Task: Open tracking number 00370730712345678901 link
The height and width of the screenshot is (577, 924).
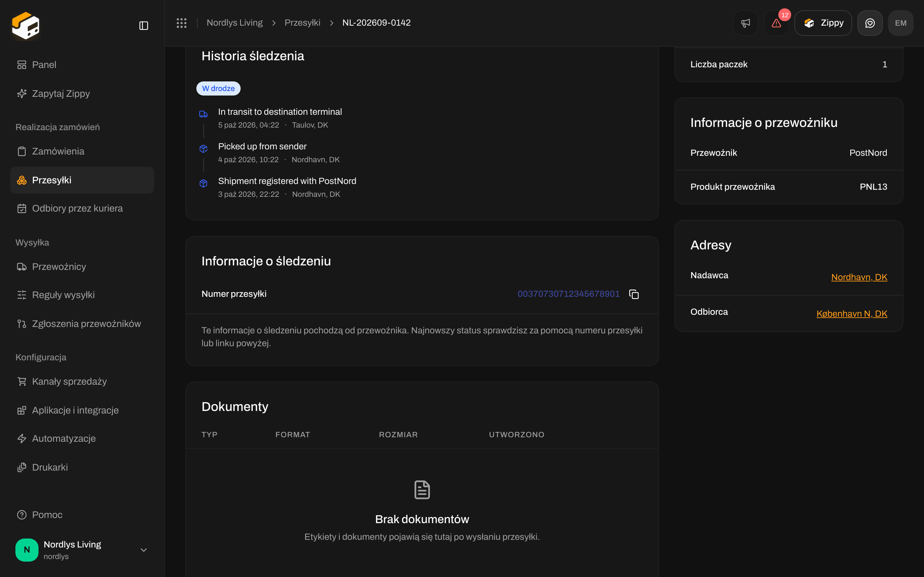Action: click(569, 294)
